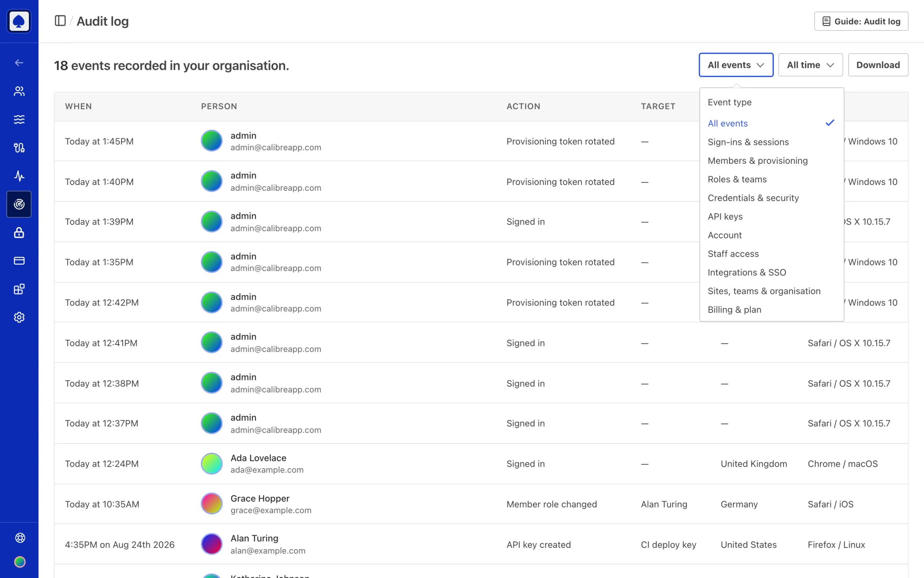Click the user avatar at sidebar bottom
The height and width of the screenshot is (578, 924).
[x=20, y=562]
